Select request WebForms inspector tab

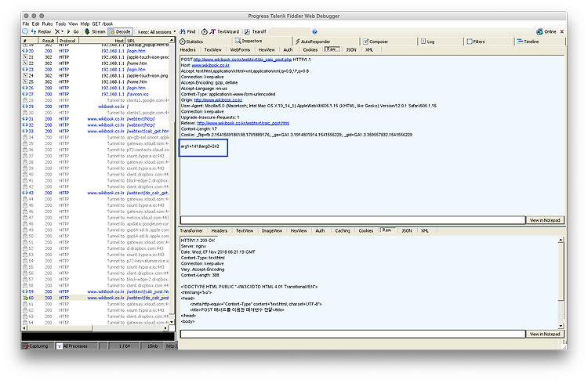click(x=240, y=50)
